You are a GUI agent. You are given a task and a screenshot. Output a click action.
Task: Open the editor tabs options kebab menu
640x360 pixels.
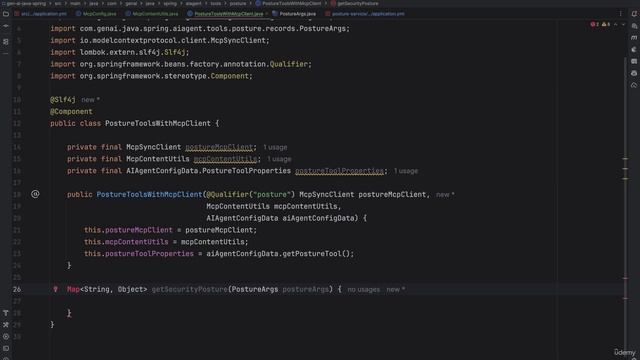(621, 14)
